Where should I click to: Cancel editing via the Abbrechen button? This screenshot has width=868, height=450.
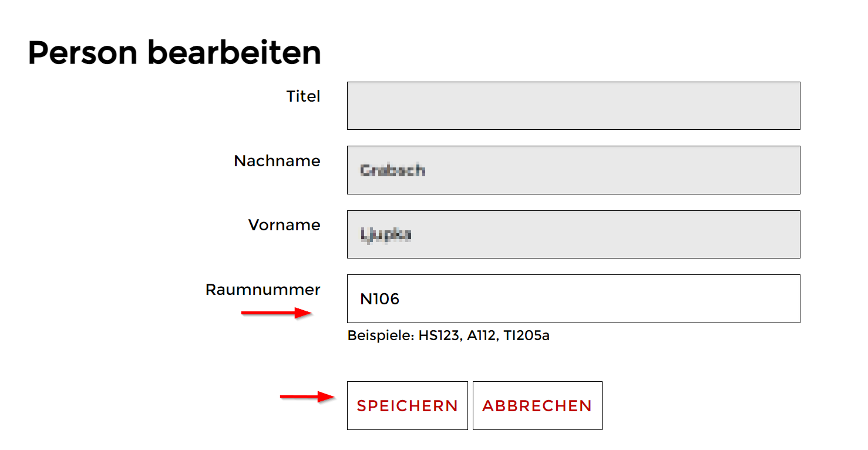pyautogui.click(x=537, y=406)
